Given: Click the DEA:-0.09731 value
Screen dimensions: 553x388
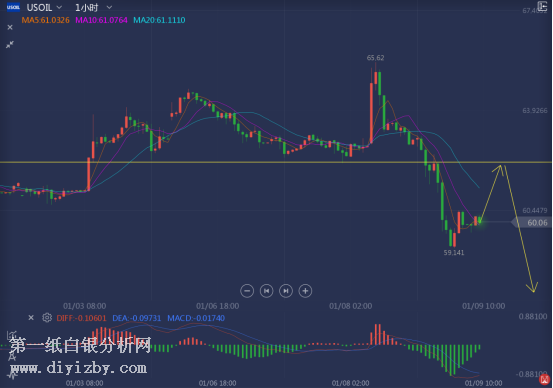Looking at the screenshot, I should [x=136, y=318].
